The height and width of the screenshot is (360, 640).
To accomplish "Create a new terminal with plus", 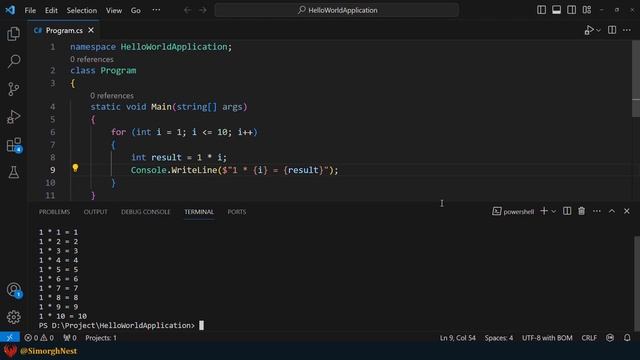I will click(x=544, y=211).
